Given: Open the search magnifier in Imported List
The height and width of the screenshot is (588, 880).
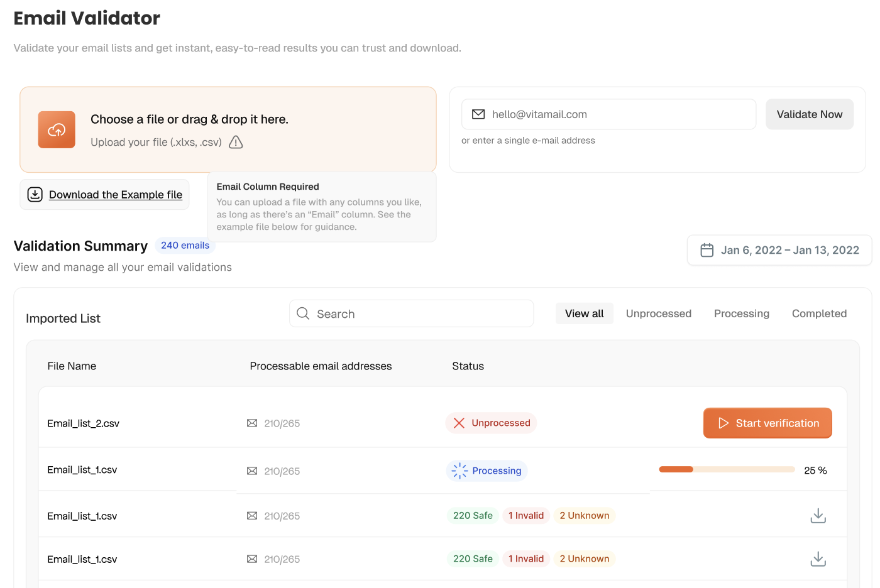Looking at the screenshot, I should tap(303, 313).
